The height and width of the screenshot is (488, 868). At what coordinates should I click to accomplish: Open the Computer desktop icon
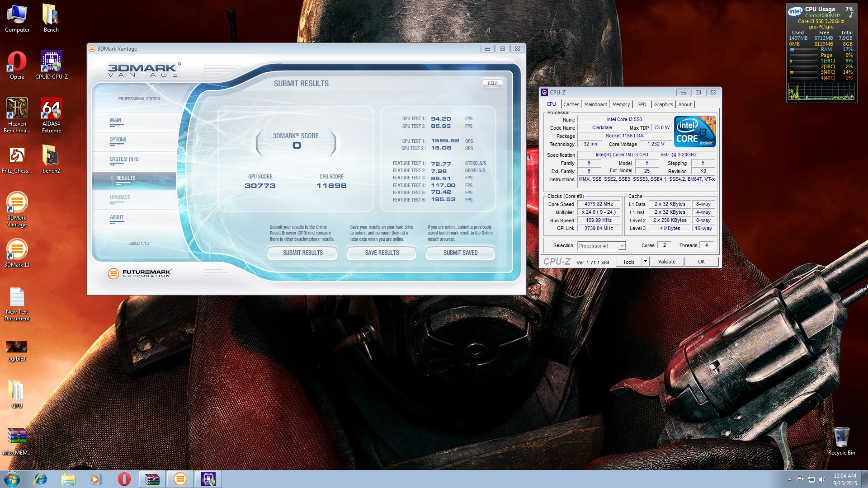pos(17,19)
